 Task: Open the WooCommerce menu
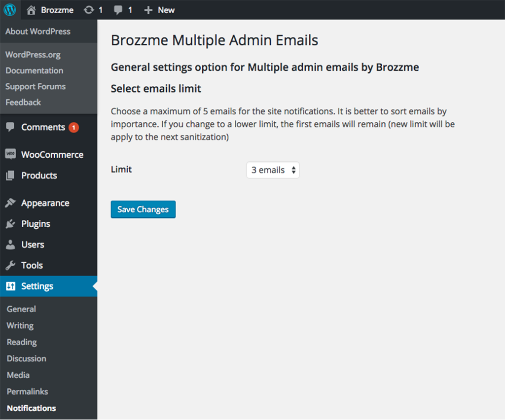coord(52,154)
